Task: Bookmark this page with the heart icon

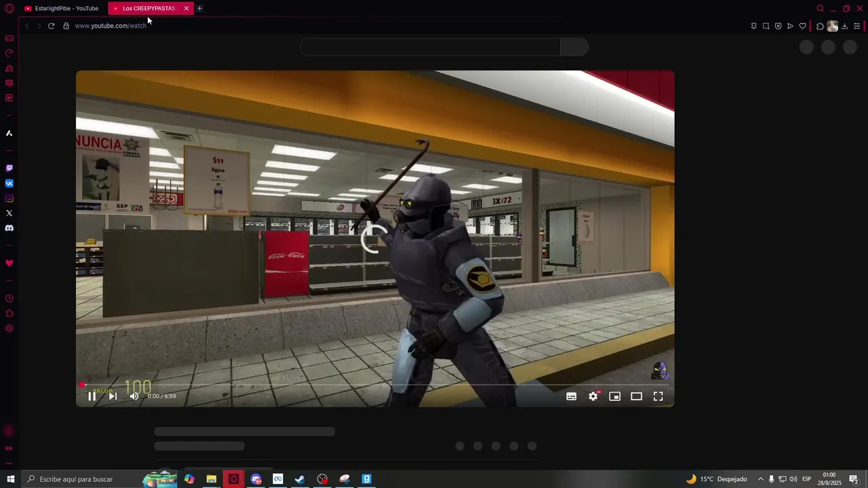Action: [x=802, y=26]
